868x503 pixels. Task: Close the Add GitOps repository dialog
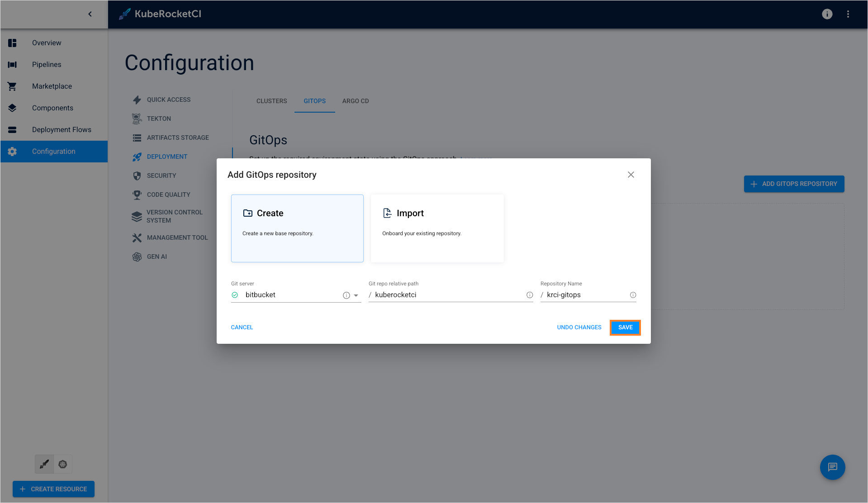[x=631, y=175]
